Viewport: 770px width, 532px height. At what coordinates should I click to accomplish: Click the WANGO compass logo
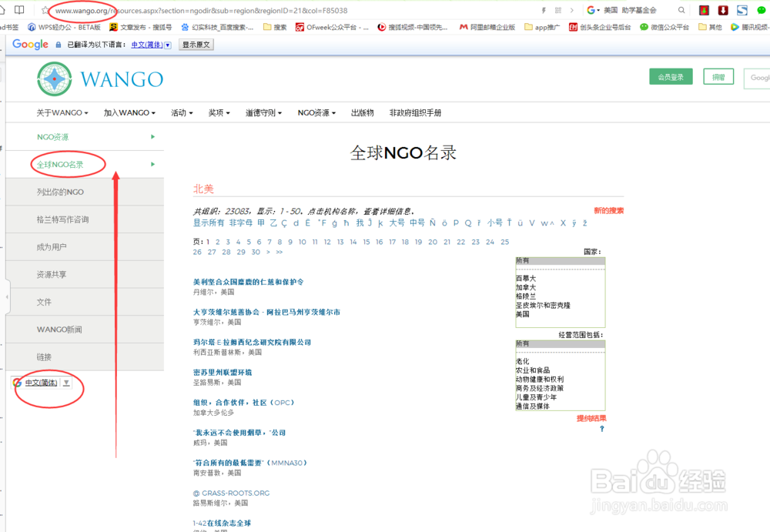[x=54, y=79]
